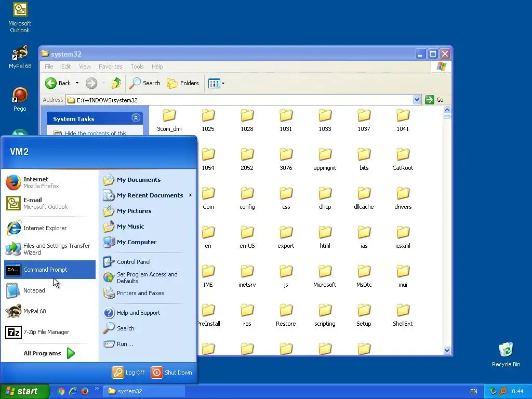Viewport: 532px width, 399px height.
Task: Open 7-Zip File Manager
Action: pyautogui.click(x=49, y=332)
